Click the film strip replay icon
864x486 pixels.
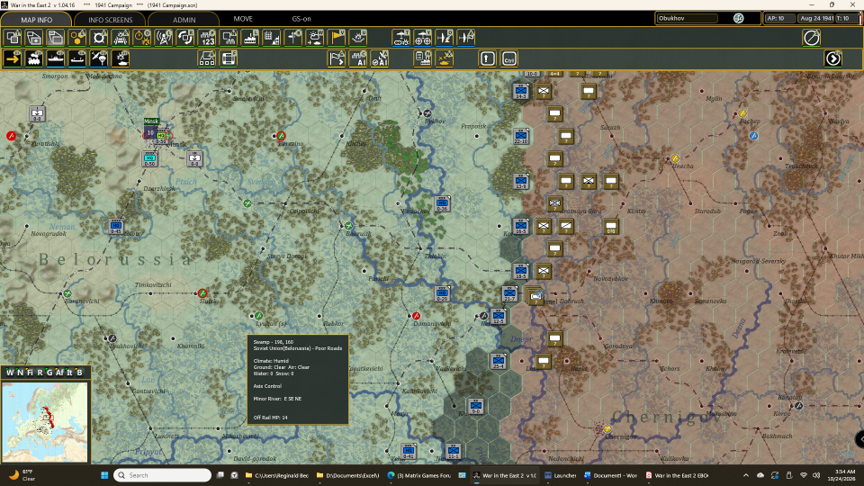229,58
